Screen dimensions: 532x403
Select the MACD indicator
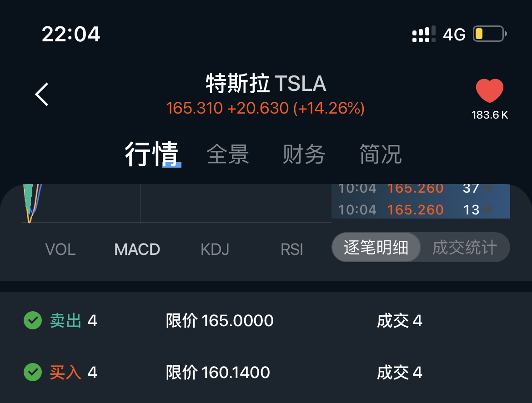point(137,249)
